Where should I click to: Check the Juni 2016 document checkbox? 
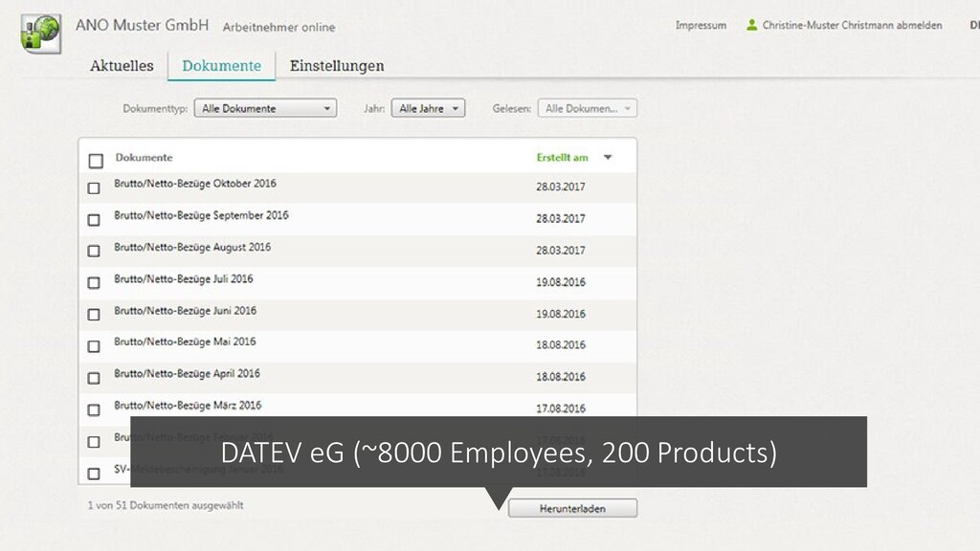[94, 314]
